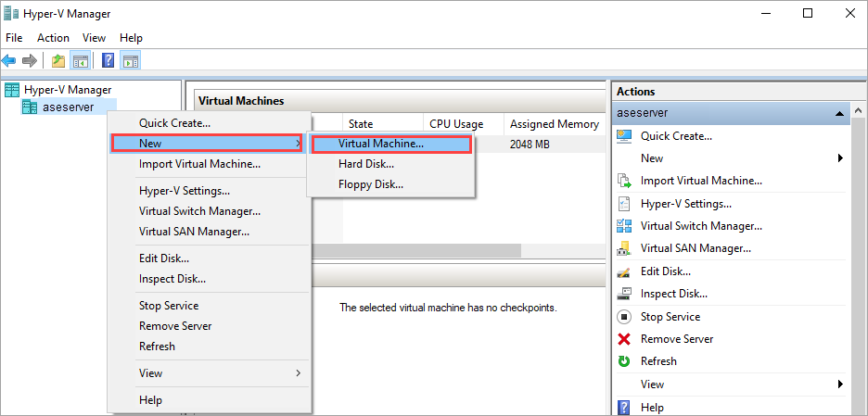Toggle the Show/Hide Console Tree icon

click(x=81, y=60)
